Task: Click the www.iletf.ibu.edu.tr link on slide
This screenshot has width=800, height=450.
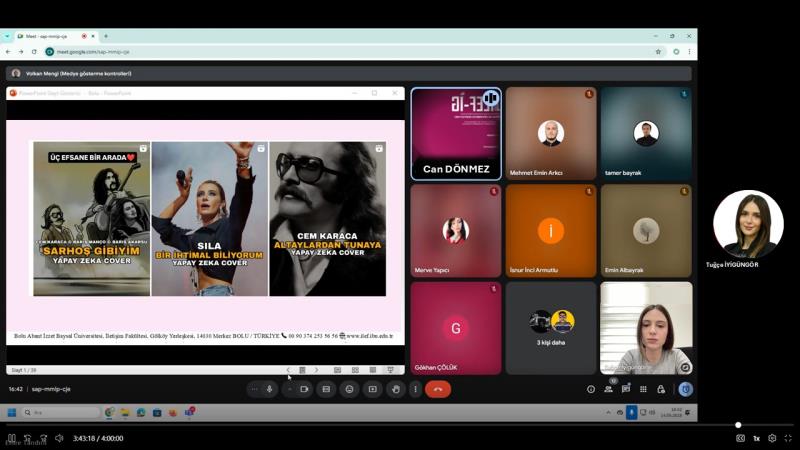Action: (x=370, y=336)
